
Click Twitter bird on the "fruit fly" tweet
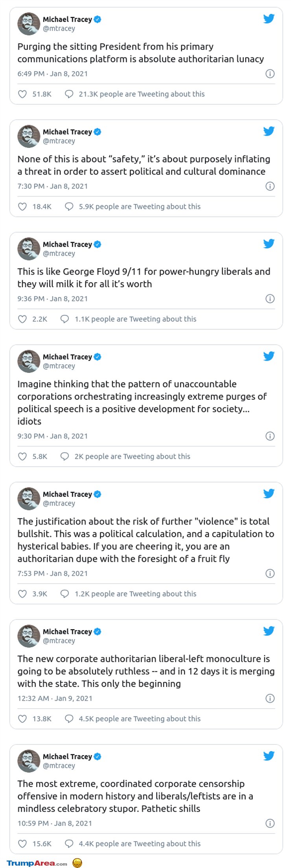[269, 493]
